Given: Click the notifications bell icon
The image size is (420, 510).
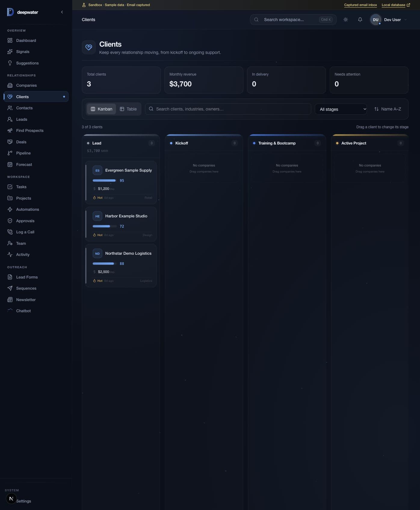Looking at the screenshot, I should click(360, 20).
